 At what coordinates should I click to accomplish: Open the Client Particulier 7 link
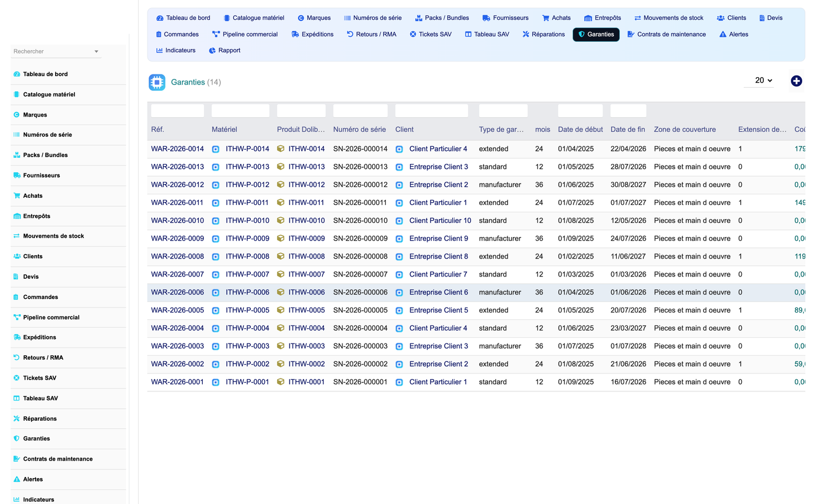(x=438, y=275)
